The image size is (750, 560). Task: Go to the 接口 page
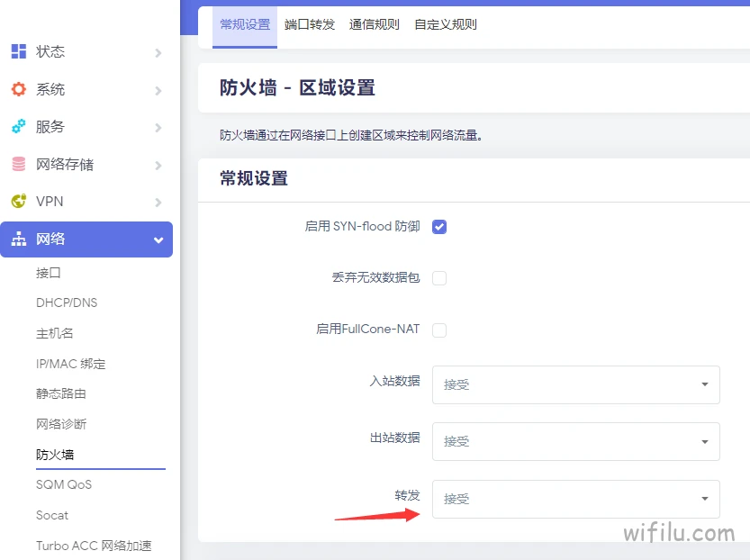pos(49,273)
